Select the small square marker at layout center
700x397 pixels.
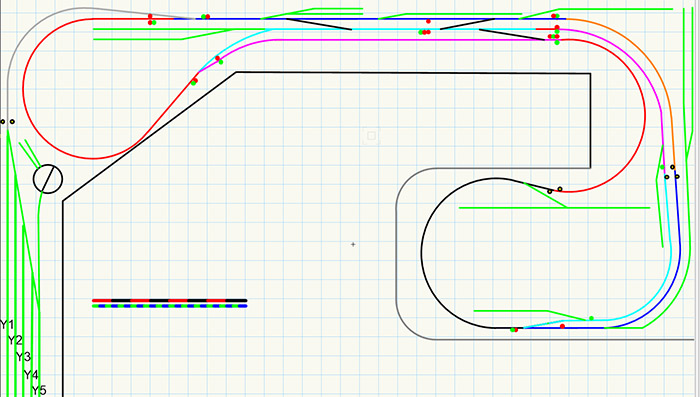click(x=371, y=136)
